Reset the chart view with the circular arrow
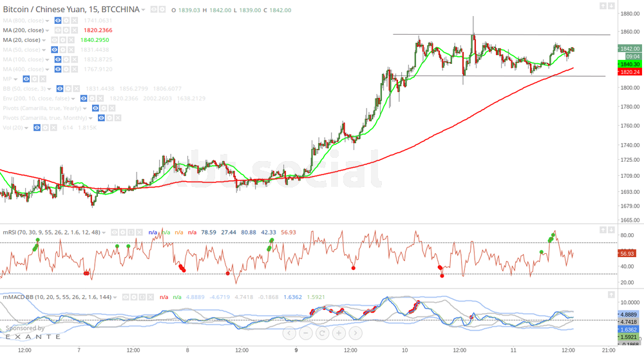644x355 pixels. point(322,333)
